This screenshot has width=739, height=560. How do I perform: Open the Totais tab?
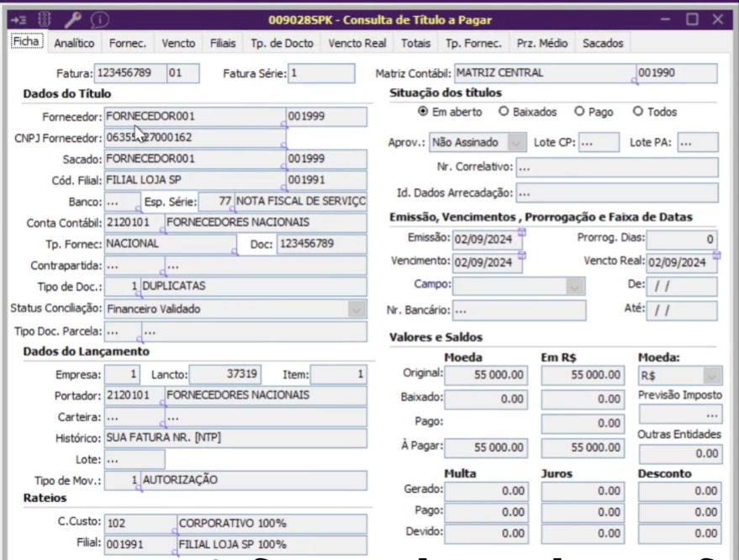pyautogui.click(x=416, y=42)
